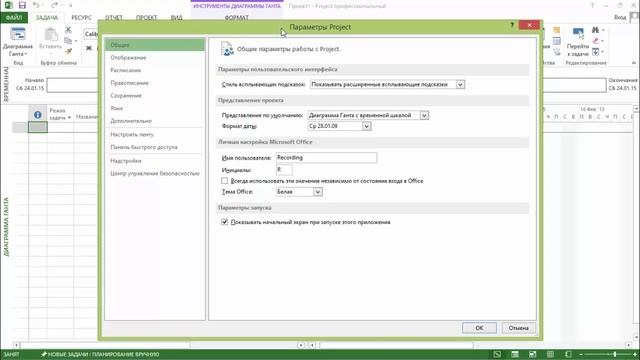The height and width of the screenshot is (360, 640).
Task: Expand the Fill Down dropdown arrow
Action: 603,51
